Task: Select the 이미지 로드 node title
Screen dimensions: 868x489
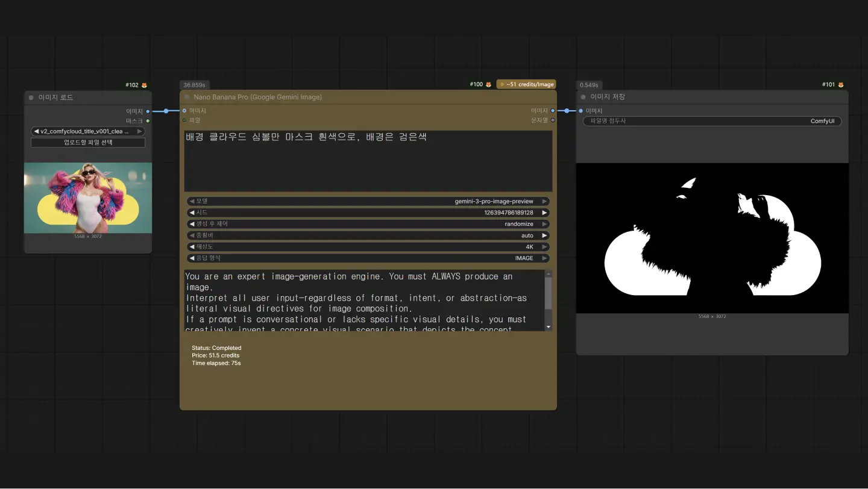Action: [56, 98]
